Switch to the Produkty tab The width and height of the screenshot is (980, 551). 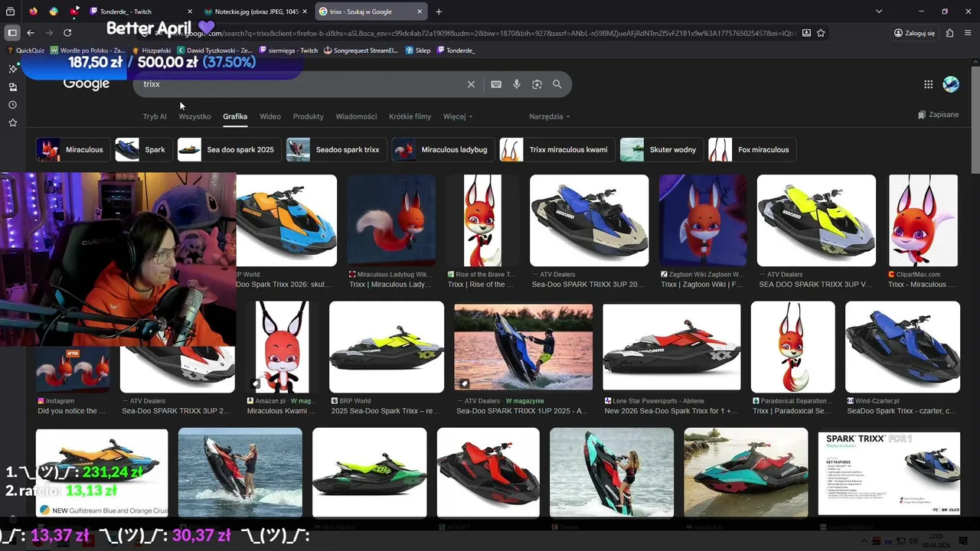pos(309,116)
